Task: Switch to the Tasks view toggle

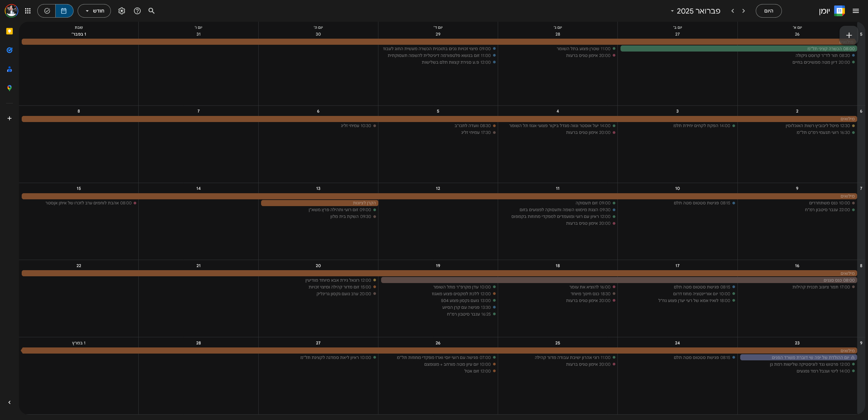Action: 47,11
